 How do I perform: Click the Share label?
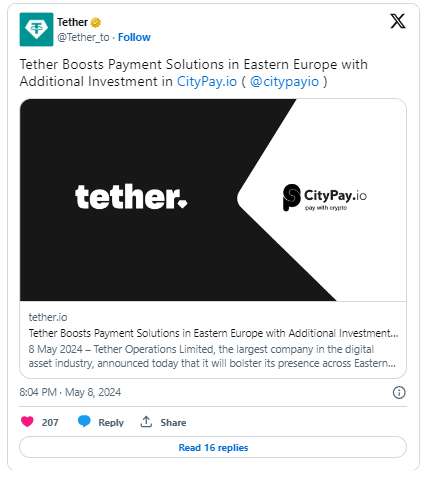[x=173, y=423]
